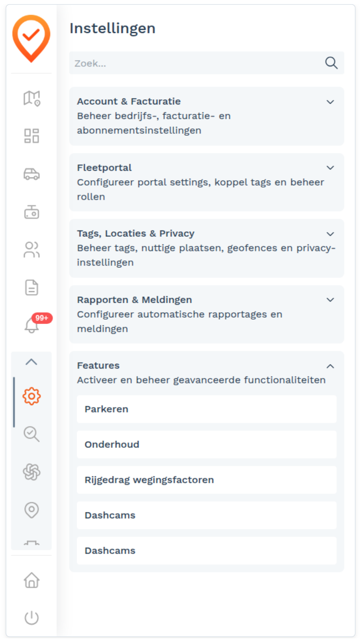The height and width of the screenshot is (644, 361).
Task: Open Tags, Locaties & Privacy heading
Action: pyautogui.click(x=136, y=233)
